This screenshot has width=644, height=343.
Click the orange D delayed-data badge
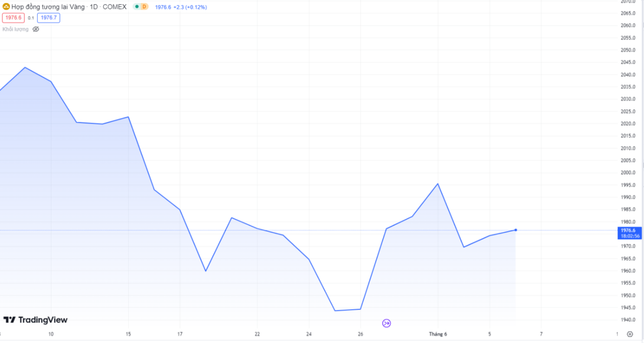click(x=144, y=7)
